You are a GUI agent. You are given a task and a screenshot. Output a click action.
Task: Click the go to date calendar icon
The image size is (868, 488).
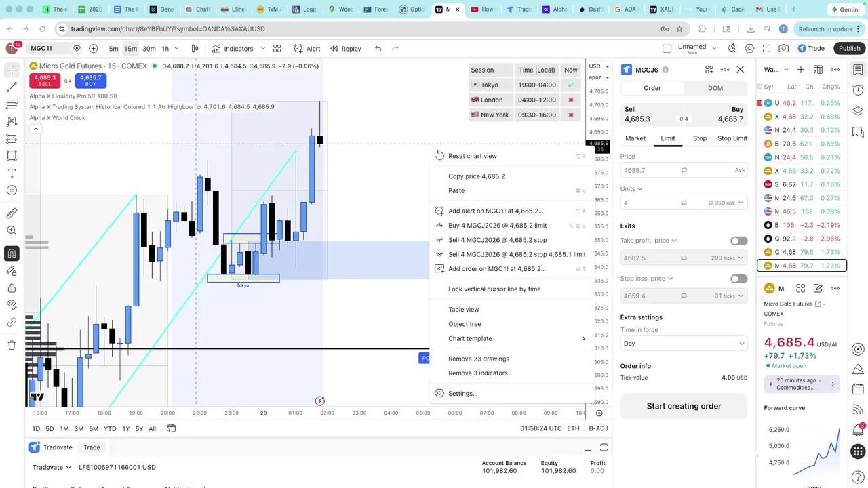[172, 428]
